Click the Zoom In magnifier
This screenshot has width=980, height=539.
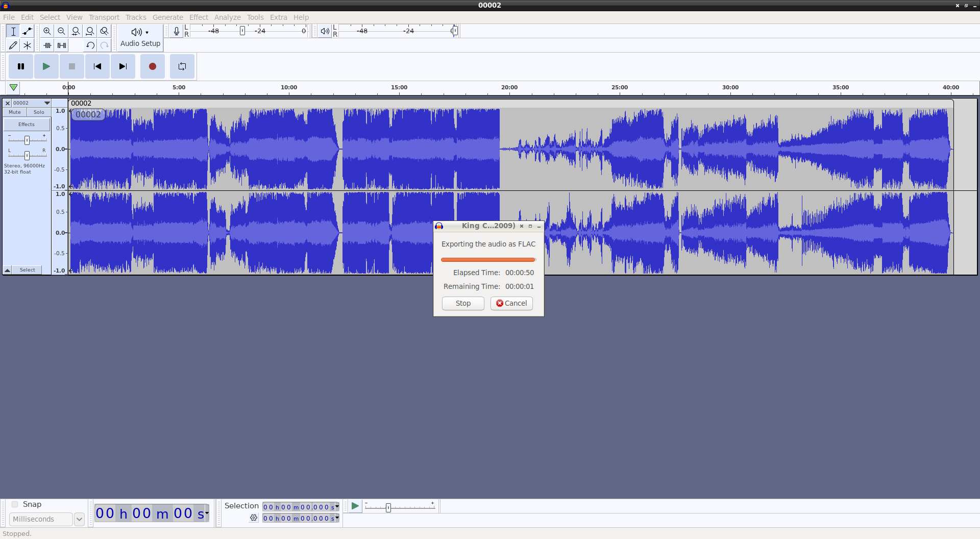coord(47,31)
